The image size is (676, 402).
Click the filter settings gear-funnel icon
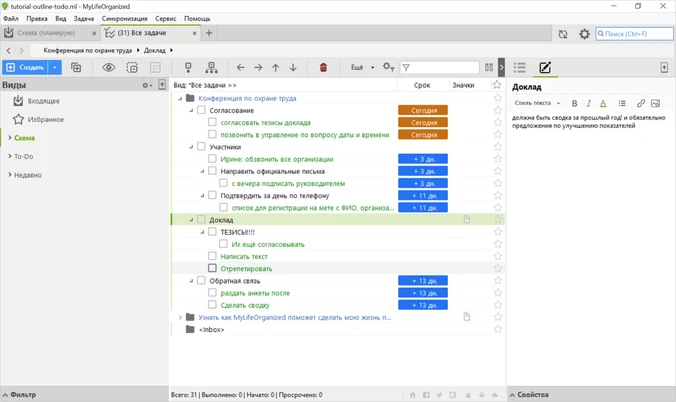point(388,67)
